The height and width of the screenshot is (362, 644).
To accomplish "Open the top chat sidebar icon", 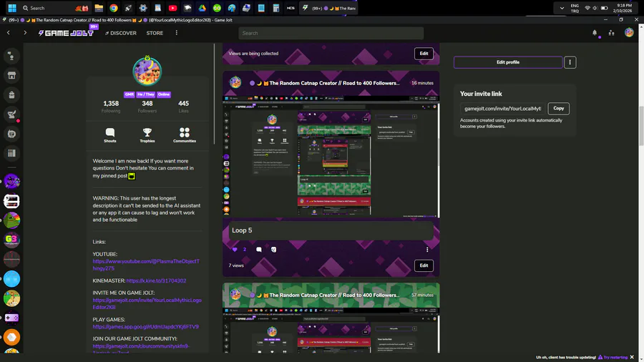I will click(x=11, y=56).
